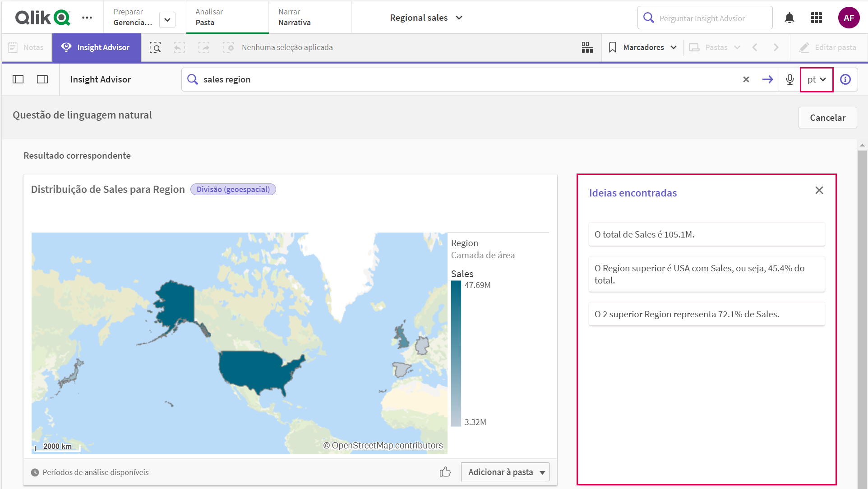Click Cancelar button to dismiss advisor
The height and width of the screenshot is (489, 868).
828,117
